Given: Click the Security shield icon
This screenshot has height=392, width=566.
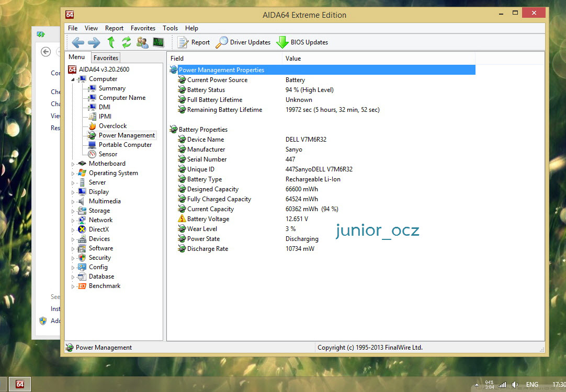Looking at the screenshot, I should click(x=82, y=258).
